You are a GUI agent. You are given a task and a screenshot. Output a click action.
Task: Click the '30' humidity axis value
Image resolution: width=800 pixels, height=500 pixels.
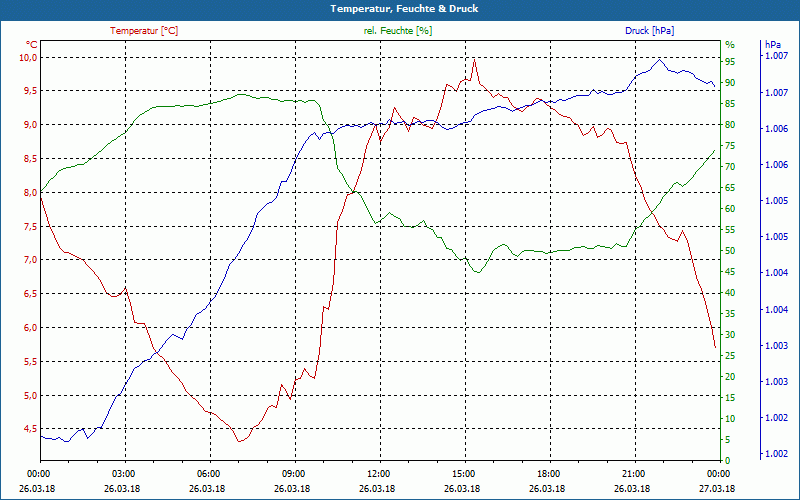(730, 335)
